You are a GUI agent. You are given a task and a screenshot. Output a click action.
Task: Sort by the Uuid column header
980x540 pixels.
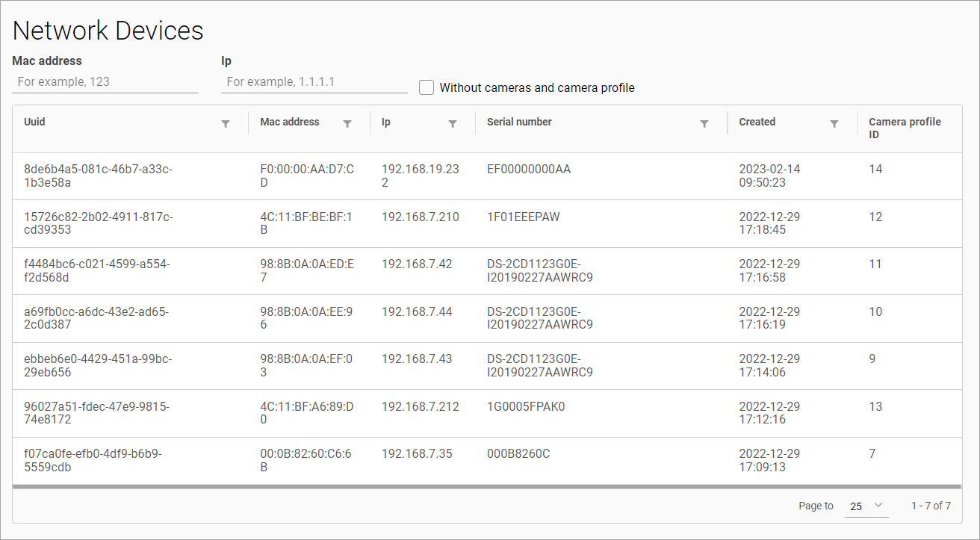(35, 122)
